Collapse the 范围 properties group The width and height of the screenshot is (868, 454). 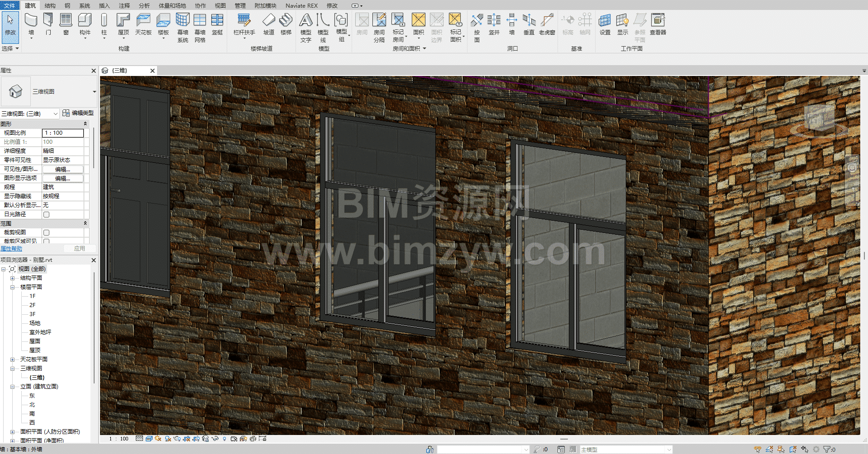click(85, 223)
